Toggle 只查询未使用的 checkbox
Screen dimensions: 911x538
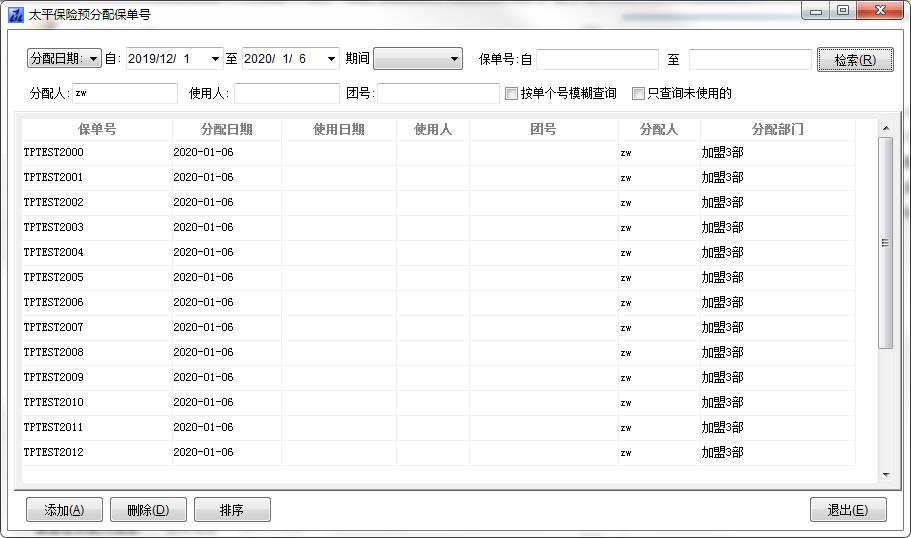click(639, 94)
